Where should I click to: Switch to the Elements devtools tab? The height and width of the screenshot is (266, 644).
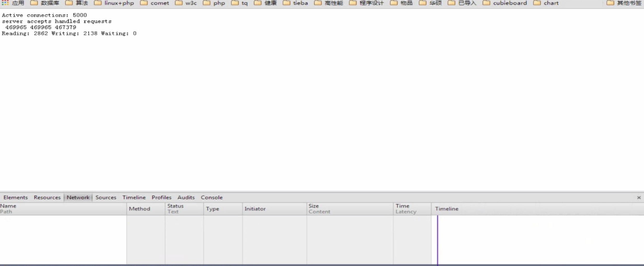point(15,197)
